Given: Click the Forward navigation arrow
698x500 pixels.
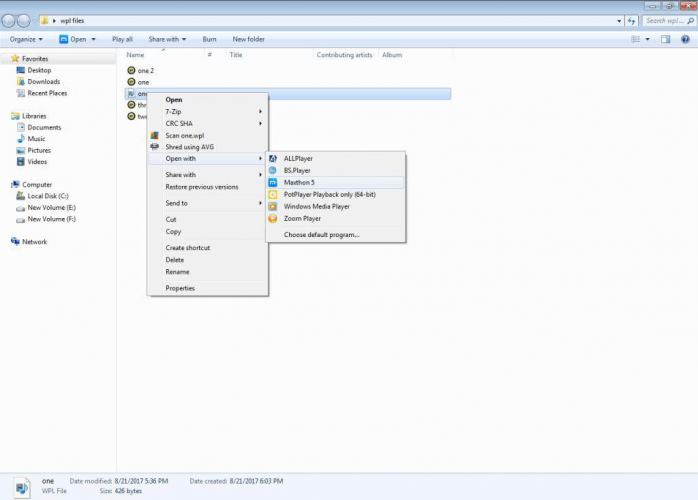Looking at the screenshot, I should coord(23,20).
